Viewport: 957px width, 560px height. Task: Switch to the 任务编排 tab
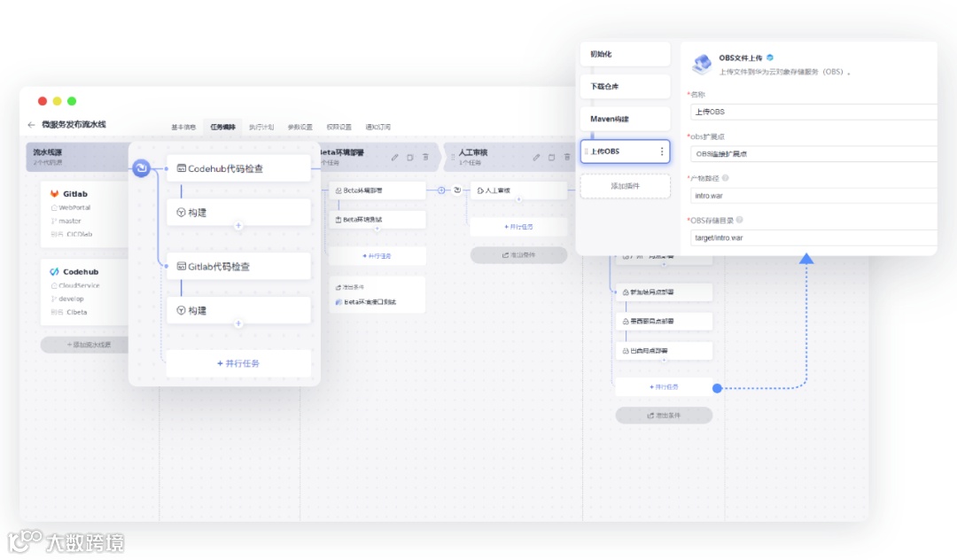click(x=222, y=127)
